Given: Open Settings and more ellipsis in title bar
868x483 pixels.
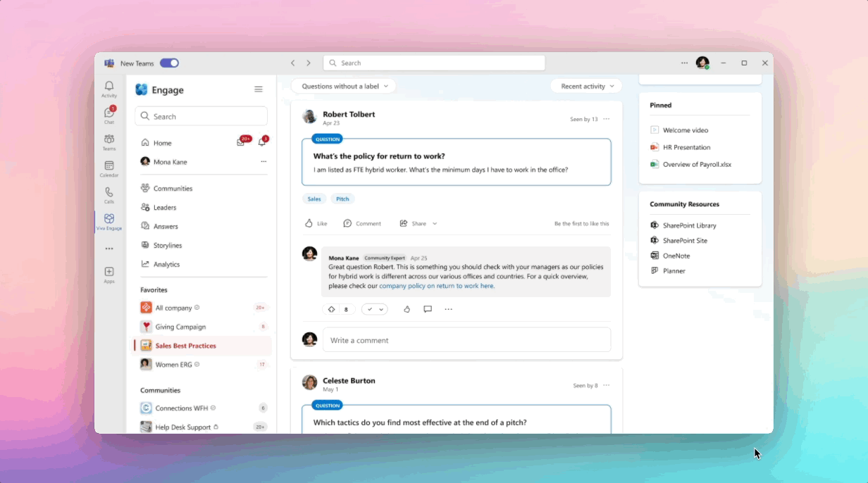Looking at the screenshot, I should point(684,63).
